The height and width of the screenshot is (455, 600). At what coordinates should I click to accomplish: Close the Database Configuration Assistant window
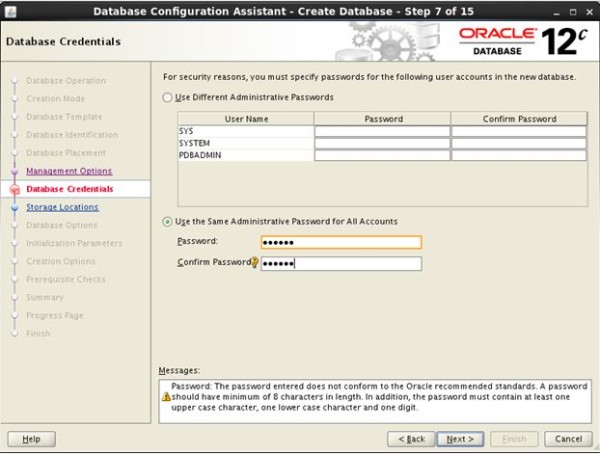(590, 12)
